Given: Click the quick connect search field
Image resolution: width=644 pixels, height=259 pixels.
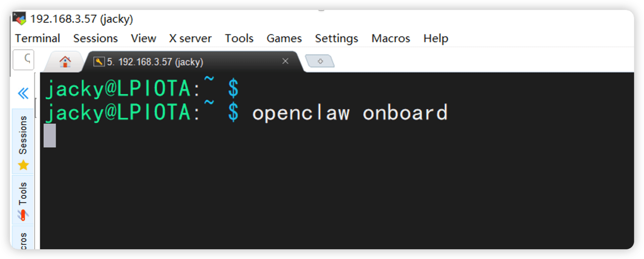Looking at the screenshot, I should pyautogui.click(x=23, y=60).
